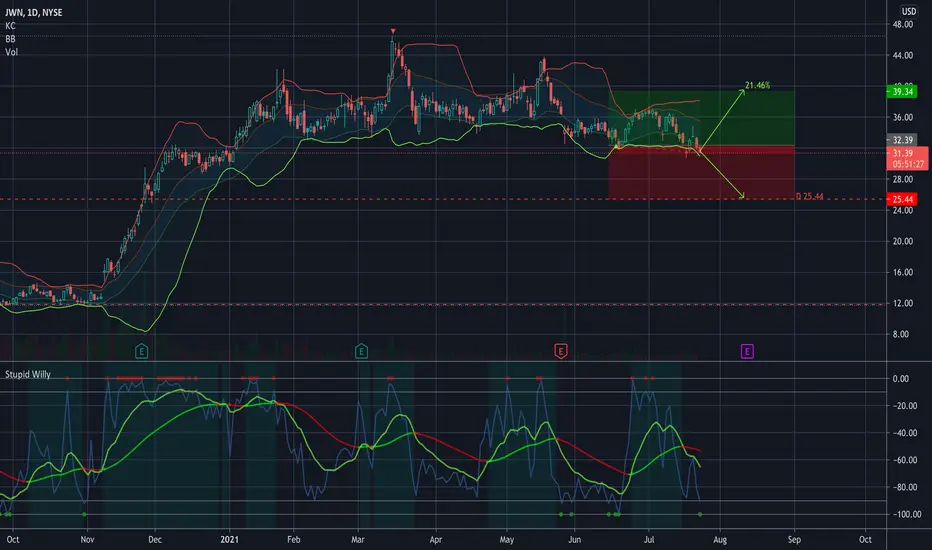Select the Stupid Willy indicator label
Viewport: 932px width, 550px height.
click(x=28, y=374)
